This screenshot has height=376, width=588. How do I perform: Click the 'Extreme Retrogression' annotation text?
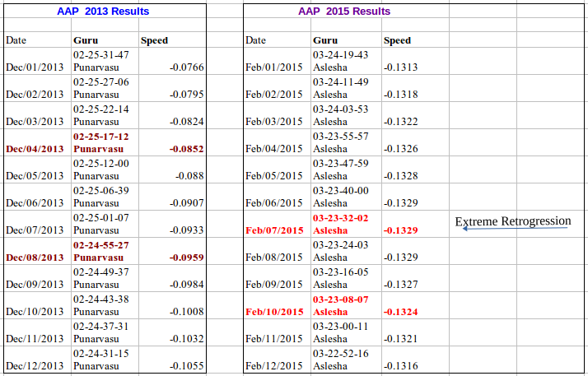(x=513, y=221)
